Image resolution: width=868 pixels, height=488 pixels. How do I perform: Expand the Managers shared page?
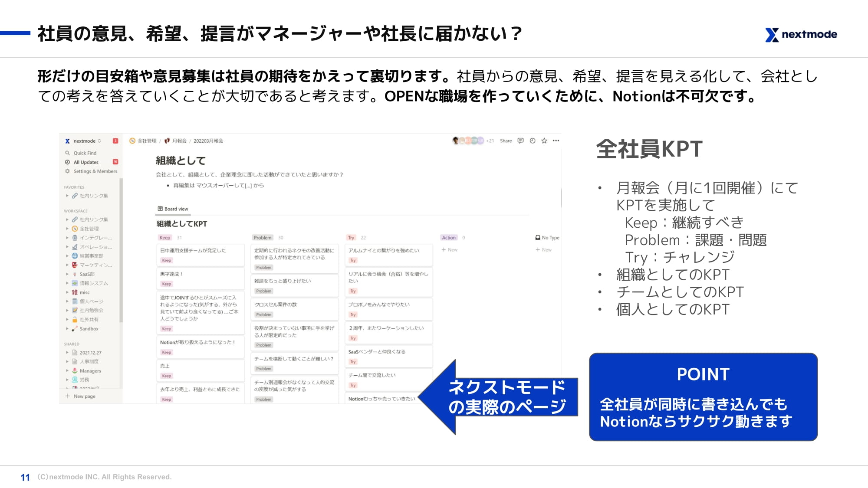(x=67, y=371)
